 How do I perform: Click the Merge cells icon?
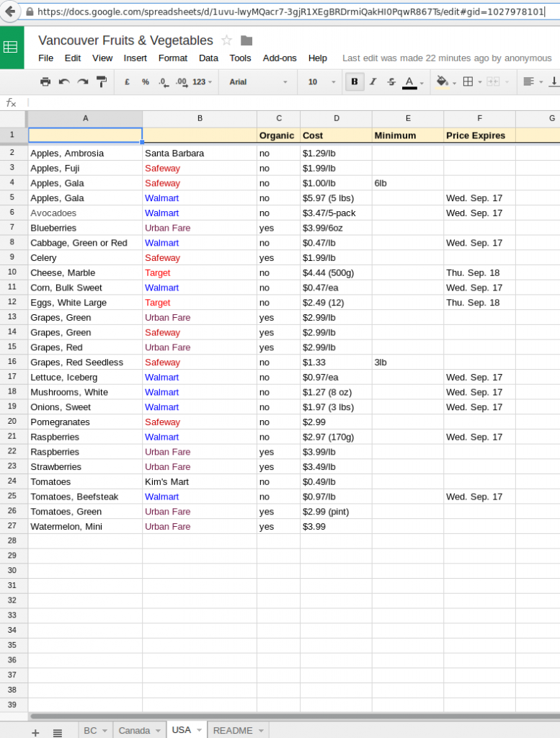(x=493, y=82)
